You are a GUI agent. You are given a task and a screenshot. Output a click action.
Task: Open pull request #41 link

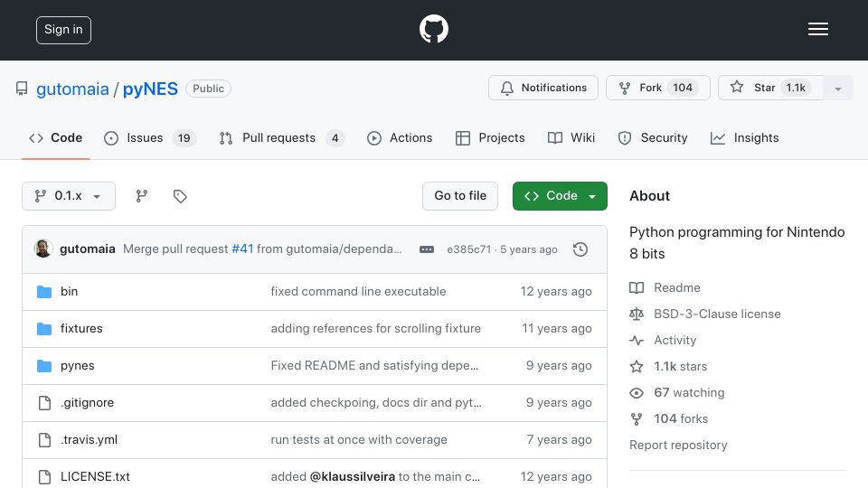(242, 249)
